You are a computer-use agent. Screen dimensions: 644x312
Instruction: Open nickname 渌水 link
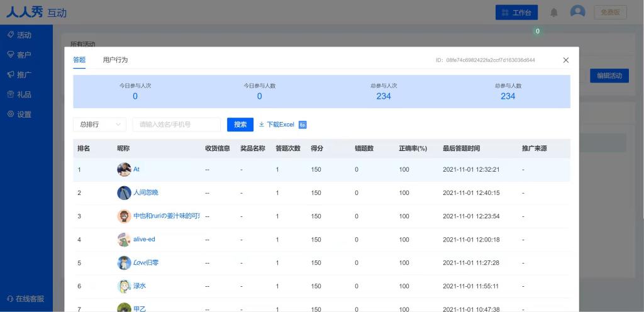click(140, 286)
